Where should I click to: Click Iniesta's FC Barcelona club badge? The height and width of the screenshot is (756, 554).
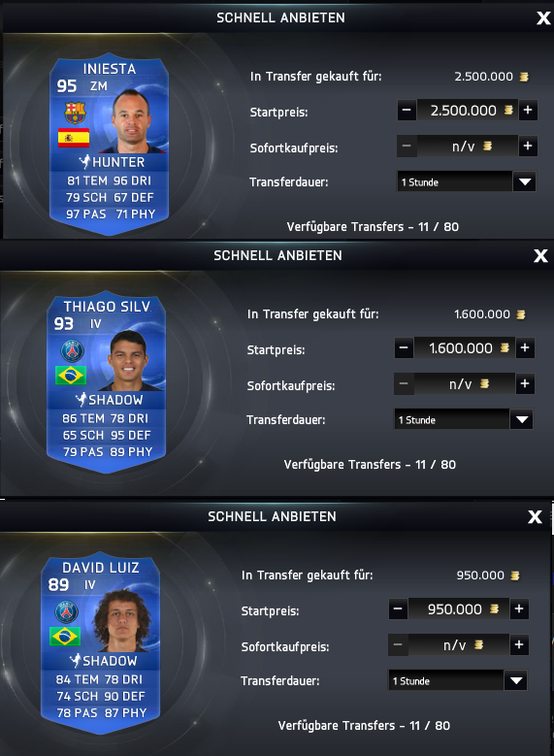coord(76,113)
